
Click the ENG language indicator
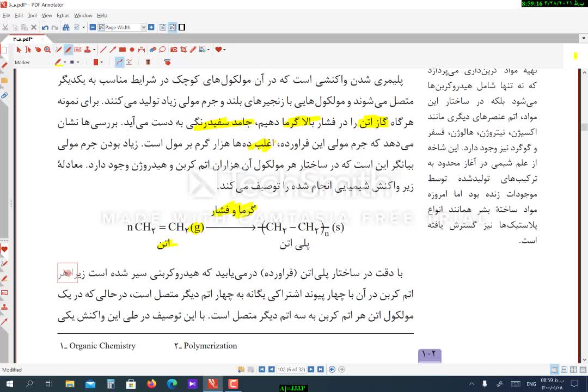(531, 384)
